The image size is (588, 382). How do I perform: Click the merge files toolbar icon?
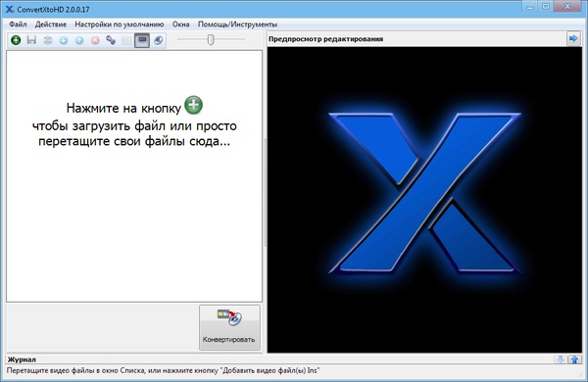[x=48, y=40]
